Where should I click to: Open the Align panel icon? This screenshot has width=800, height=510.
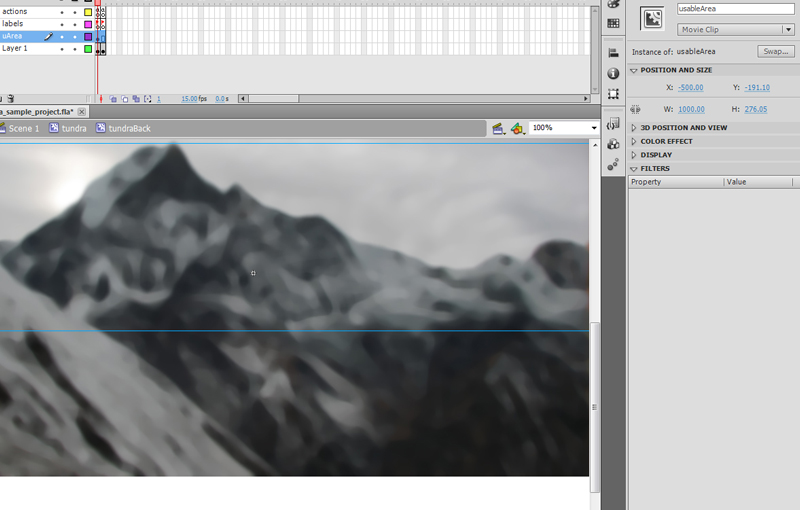pyautogui.click(x=613, y=53)
